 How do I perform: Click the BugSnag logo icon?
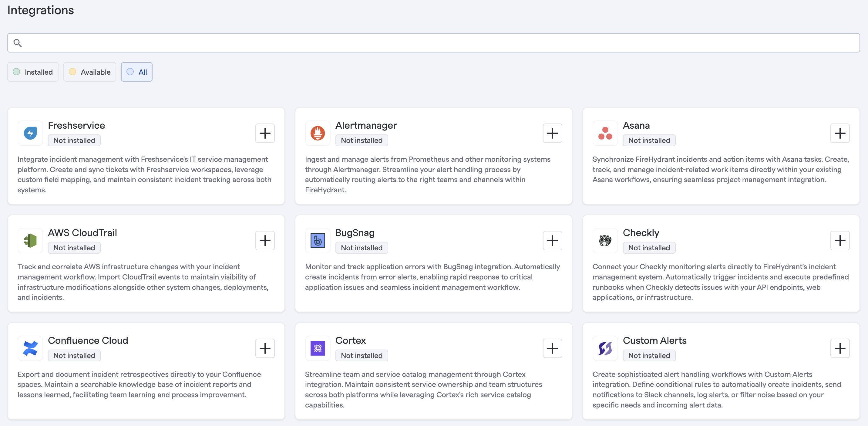click(318, 240)
